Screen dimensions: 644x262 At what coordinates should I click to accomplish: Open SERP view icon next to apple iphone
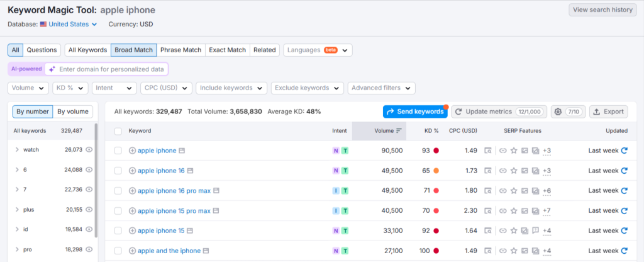182,151
